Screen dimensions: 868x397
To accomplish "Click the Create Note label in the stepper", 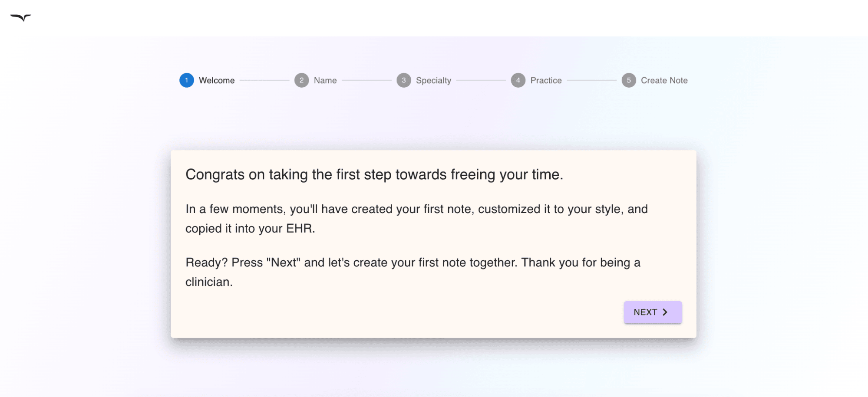I will coord(664,80).
